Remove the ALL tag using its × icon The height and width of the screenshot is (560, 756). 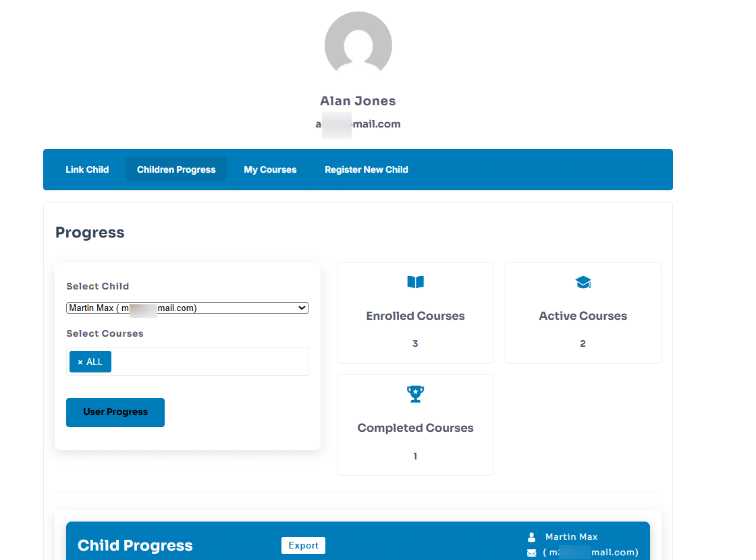(80, 362)
